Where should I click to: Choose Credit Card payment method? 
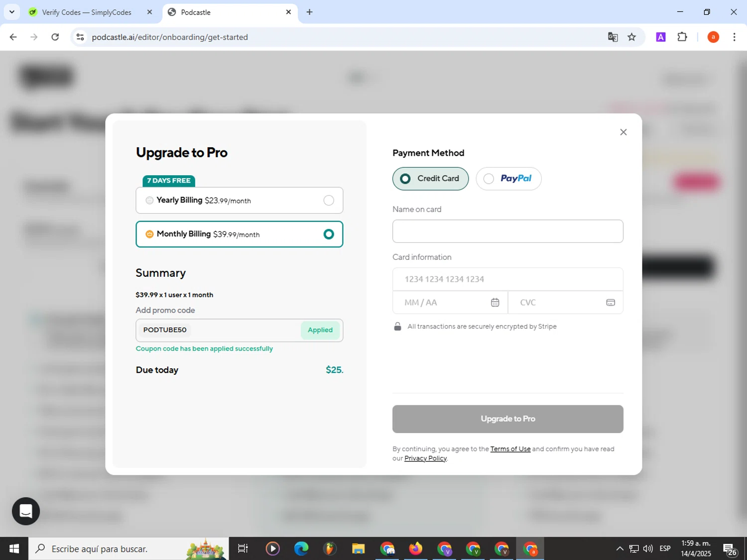pos(430,179)
